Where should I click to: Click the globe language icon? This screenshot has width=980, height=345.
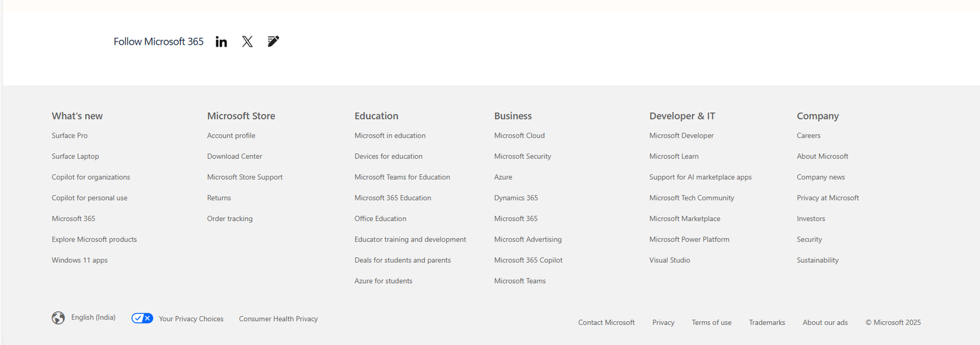pyautogui.click(x=58, y=318)
